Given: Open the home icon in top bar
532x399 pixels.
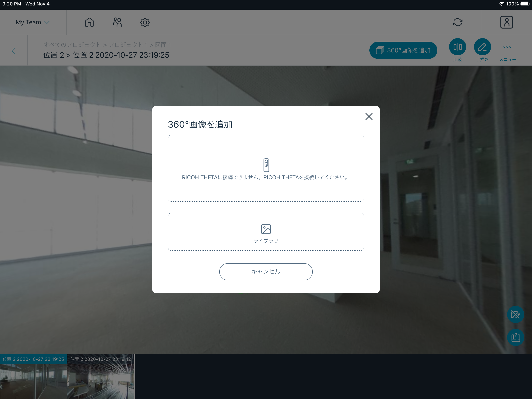Looking at the screenshot, I should tap(89, 22).
